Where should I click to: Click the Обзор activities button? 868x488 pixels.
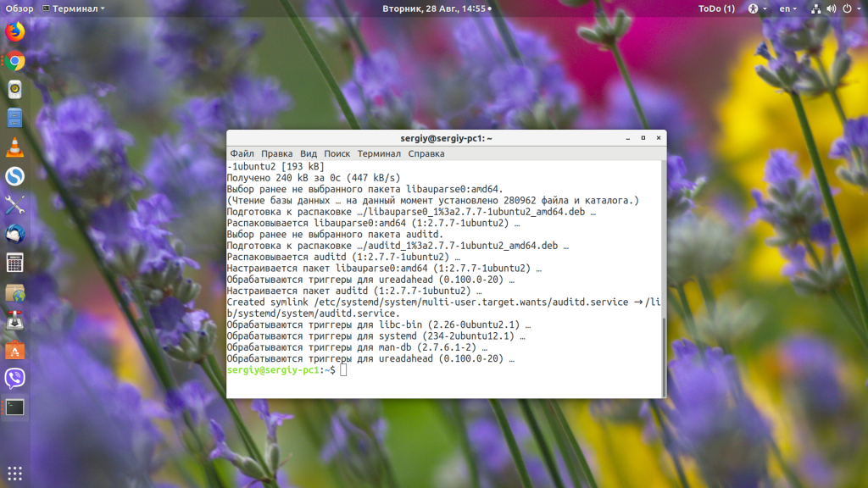coord(19,8)
